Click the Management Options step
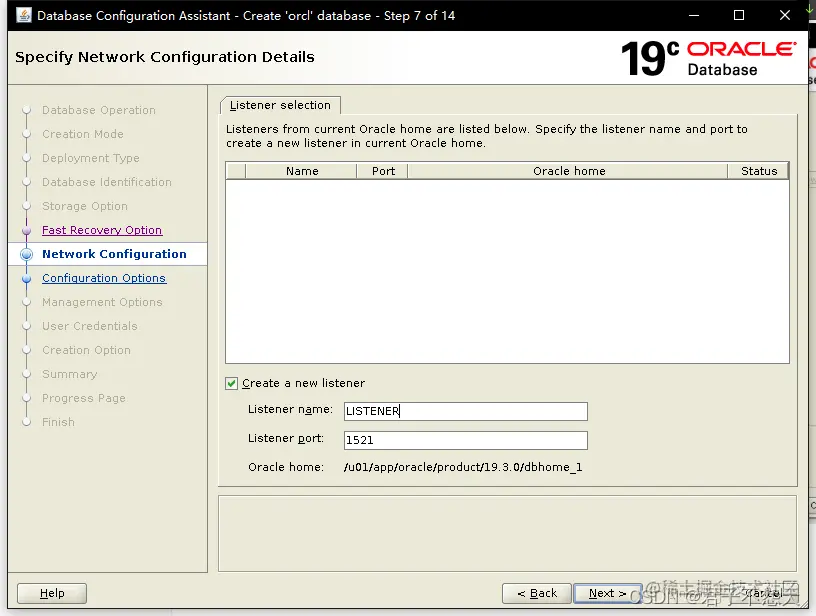 point(102,302)
